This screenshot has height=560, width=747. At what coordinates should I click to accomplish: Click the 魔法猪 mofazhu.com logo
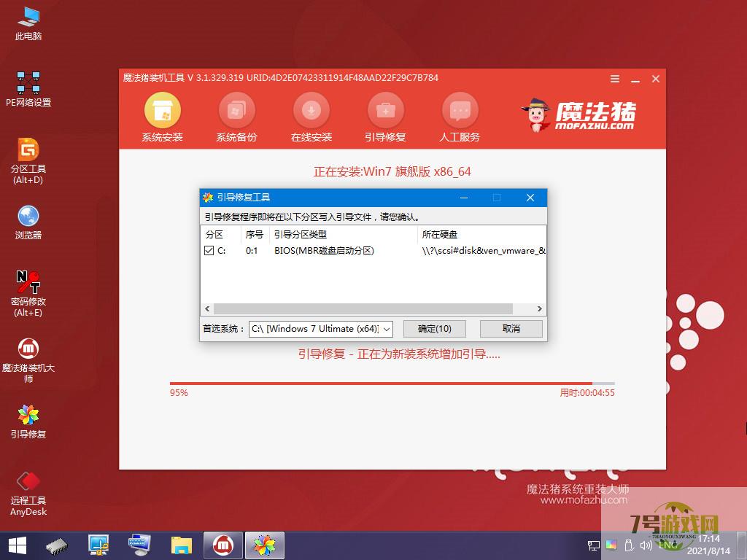[578, 114]
